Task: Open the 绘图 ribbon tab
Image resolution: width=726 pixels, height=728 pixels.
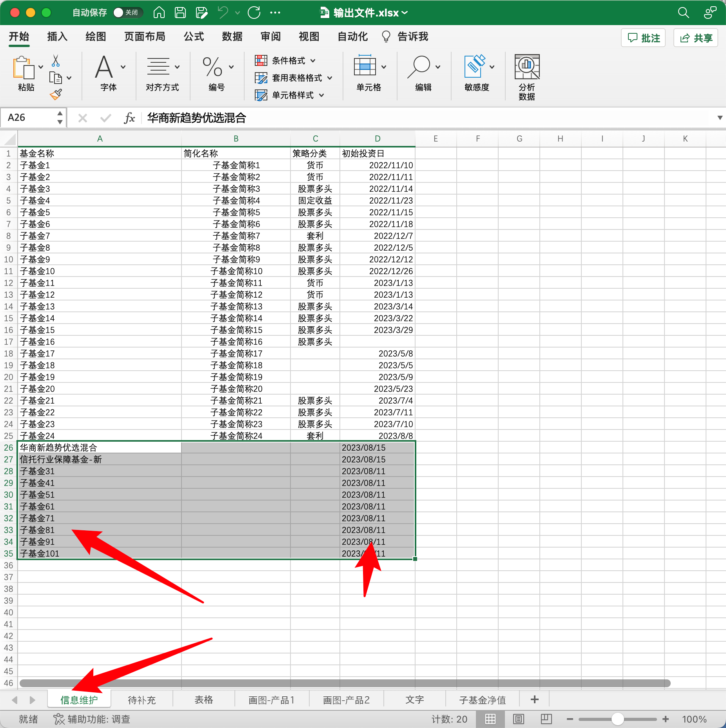Action: pos(96,36)
